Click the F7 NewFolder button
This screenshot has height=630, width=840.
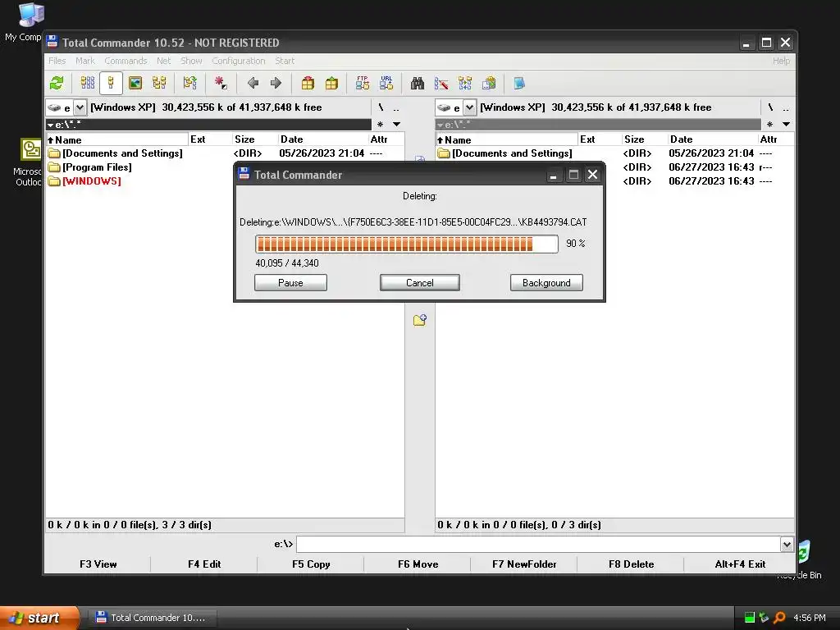[x=524, y=564]
